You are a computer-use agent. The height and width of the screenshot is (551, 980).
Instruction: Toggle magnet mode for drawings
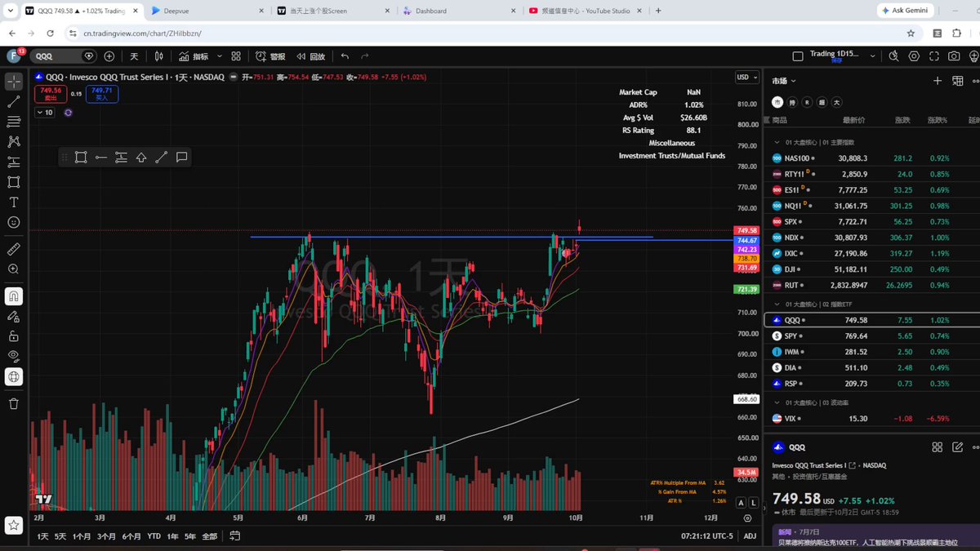tap(14, 295)
